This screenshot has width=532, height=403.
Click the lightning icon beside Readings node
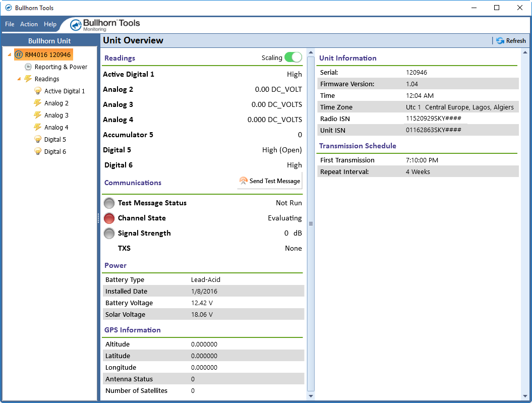point(28,79)
